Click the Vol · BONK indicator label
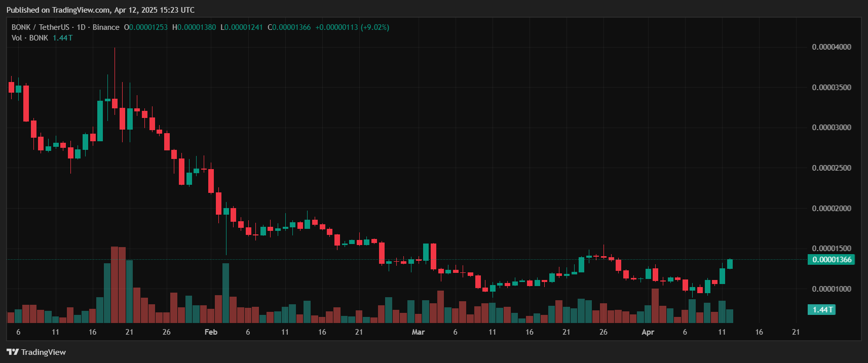The image size is (868, 363). 30,38
